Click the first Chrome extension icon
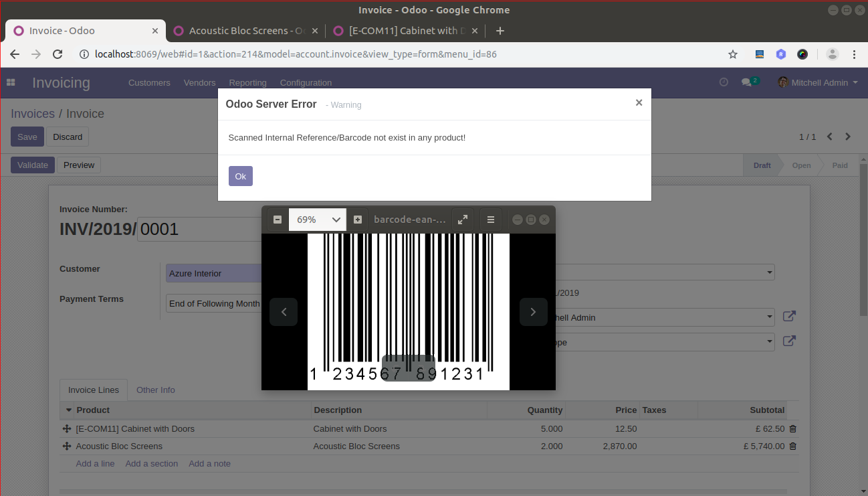The image size is (868, 496). [760, 54]
